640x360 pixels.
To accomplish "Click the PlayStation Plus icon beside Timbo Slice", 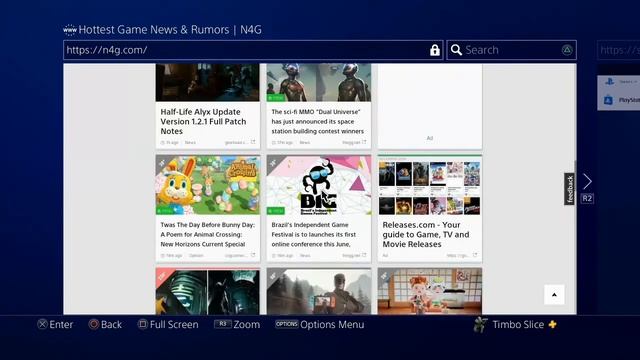I will pos(552,324).
